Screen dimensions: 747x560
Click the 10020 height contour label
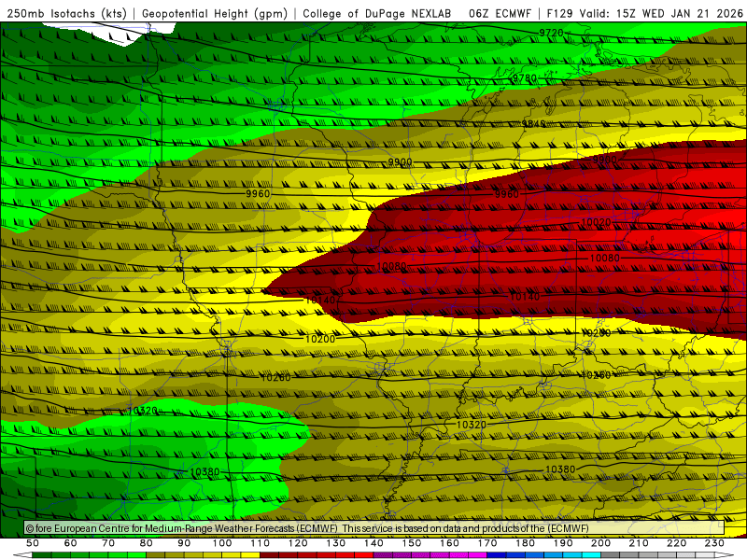pos(596,222)
